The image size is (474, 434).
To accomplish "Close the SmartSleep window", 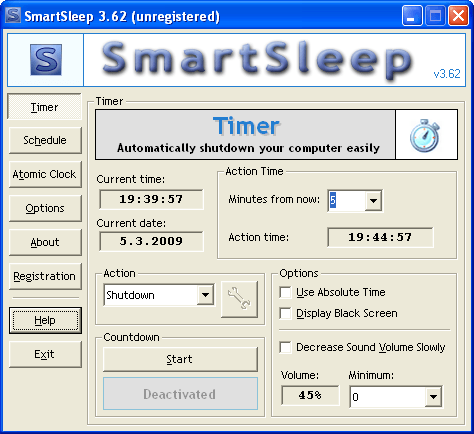I will point(458,16).
